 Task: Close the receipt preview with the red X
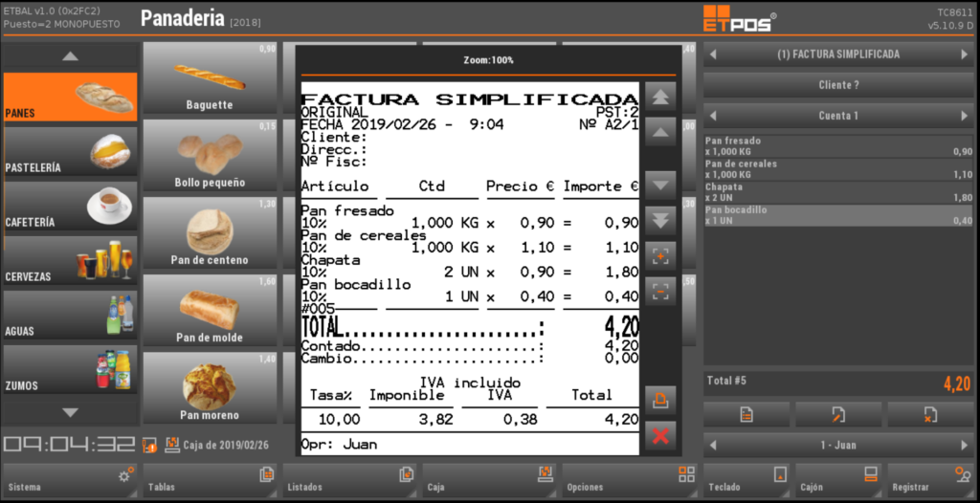660,435
